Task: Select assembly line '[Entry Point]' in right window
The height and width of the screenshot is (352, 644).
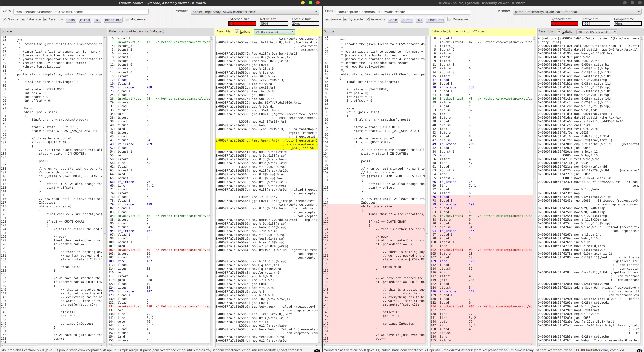Action: click(550, 42)
